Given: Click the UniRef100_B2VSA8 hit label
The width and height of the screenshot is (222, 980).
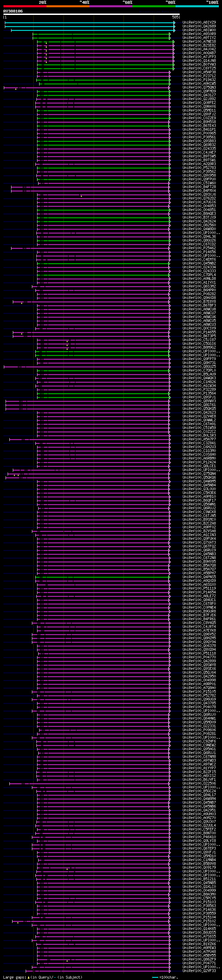Looking at the screenshot, I should (199, 531).
